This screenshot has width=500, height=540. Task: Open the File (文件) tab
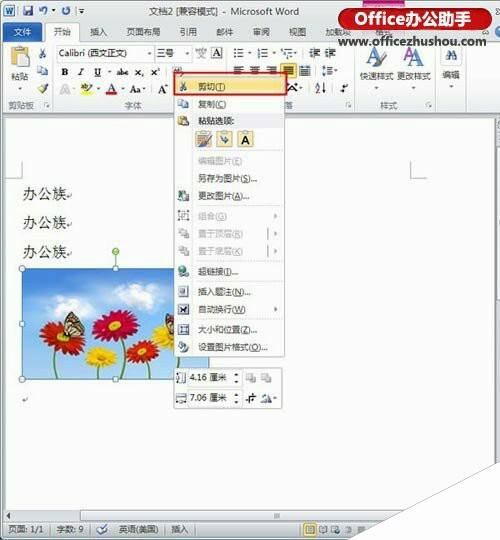22,32
